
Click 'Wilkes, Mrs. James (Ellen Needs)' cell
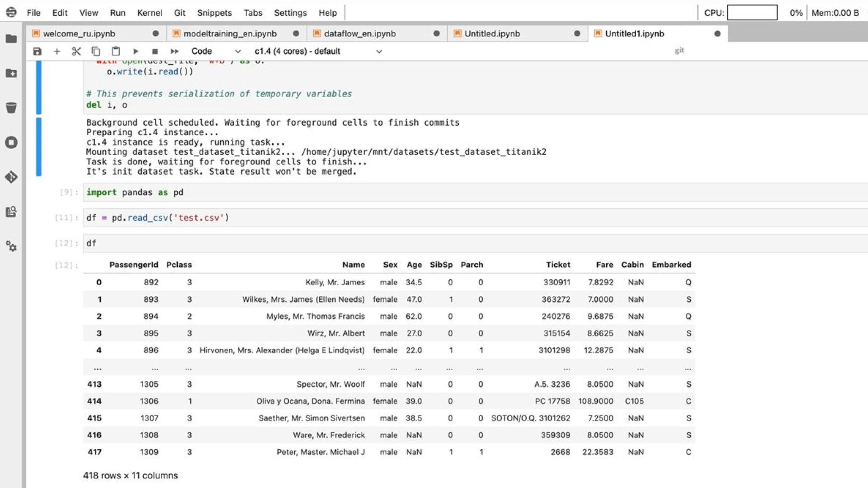[303, 300]
